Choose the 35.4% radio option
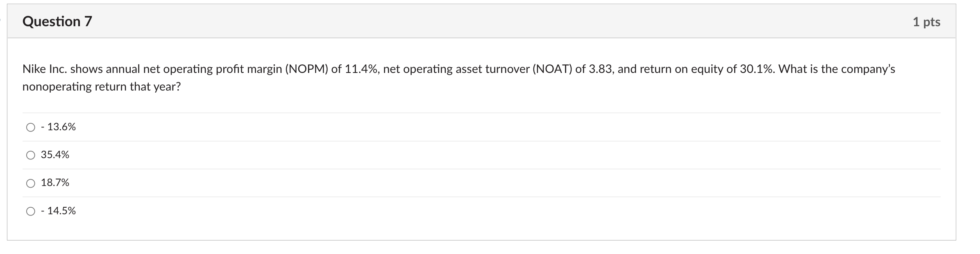The image size is (980, 254). (x=31, y=155)
